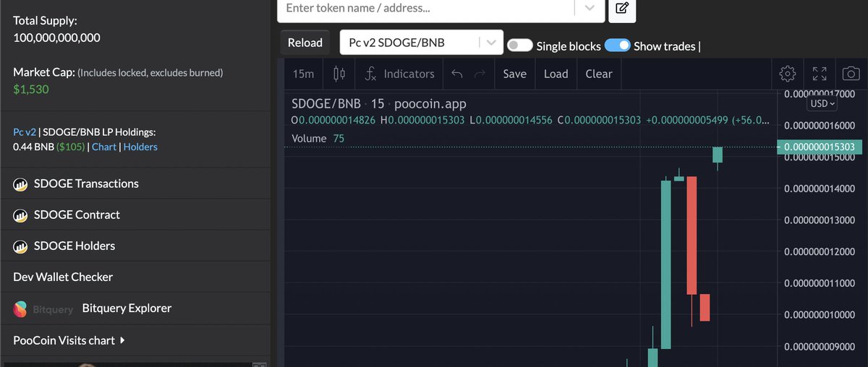Screen dimensions: 868x367
Task: Click the current price label 0.000000015303 on axis
Action: 820,147
